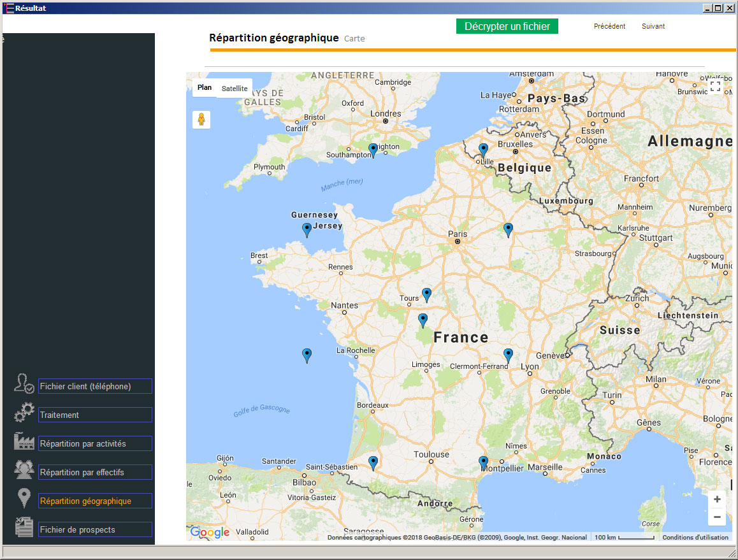Click the map marker near Lille
Screen dimensions: 738x560
(483, 150)
